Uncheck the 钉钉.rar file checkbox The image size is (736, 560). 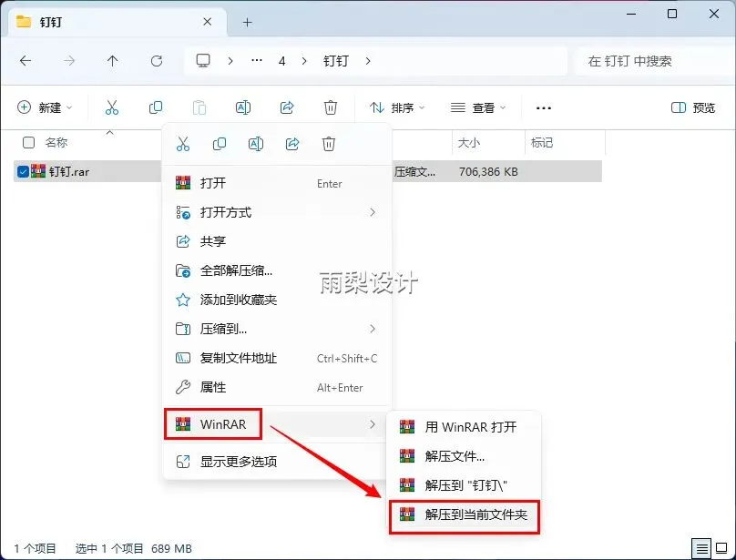pyautogui.click(x=23, y=171)
